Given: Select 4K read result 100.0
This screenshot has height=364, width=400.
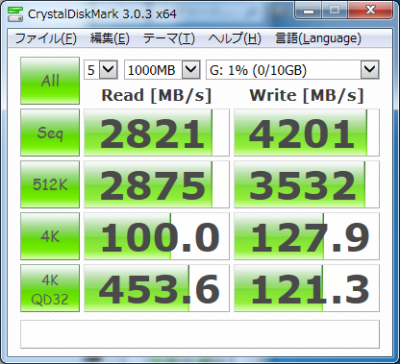Looking at the screenshot, I should [157, 236].
